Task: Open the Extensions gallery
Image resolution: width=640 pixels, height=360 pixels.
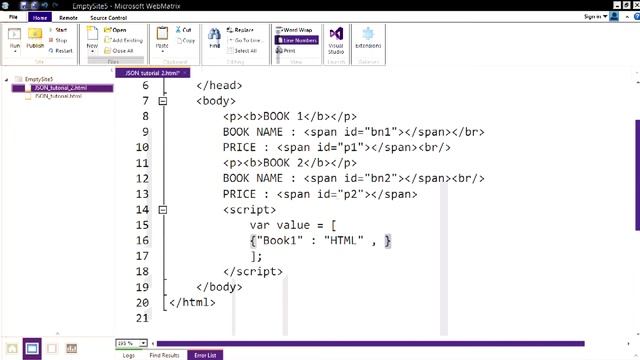Action: [x=368, y=38]
